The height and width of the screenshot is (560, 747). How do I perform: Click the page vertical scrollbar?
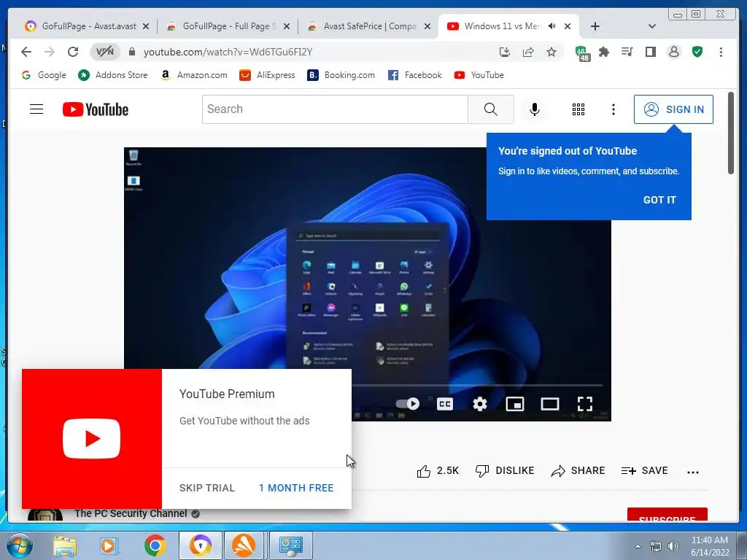coord(731,133)
